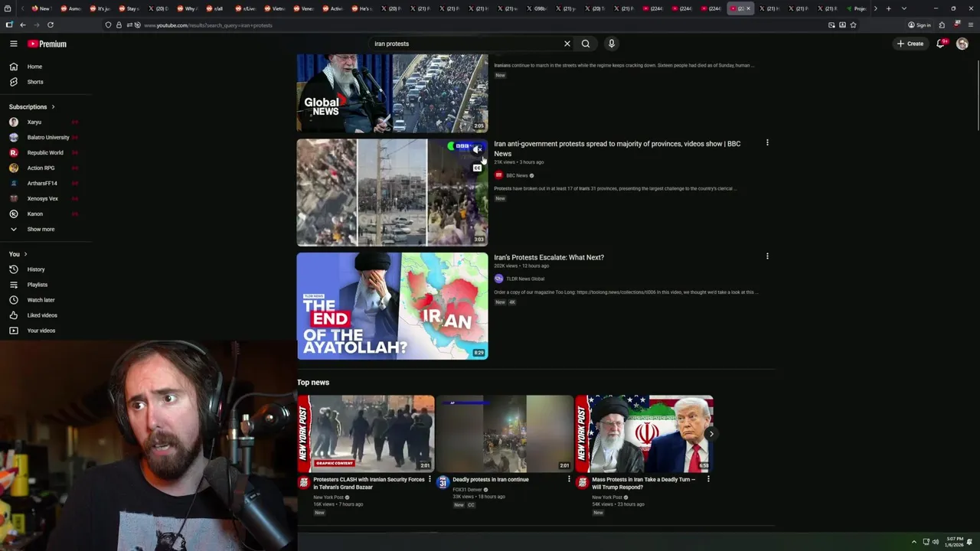Expand the Subscriptions section header

pos(32,106)
